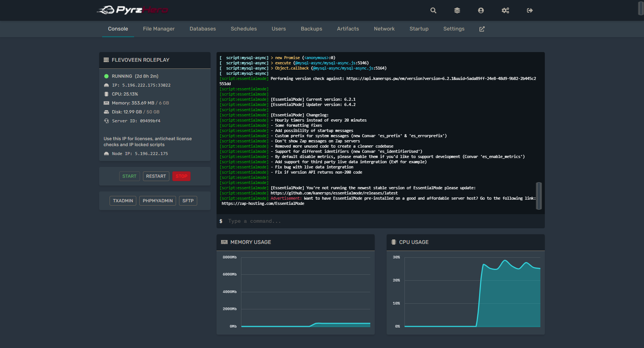This screenshot has height=348, width=644.
Task: Click the SFTP button
Action: tap(188, 201)
